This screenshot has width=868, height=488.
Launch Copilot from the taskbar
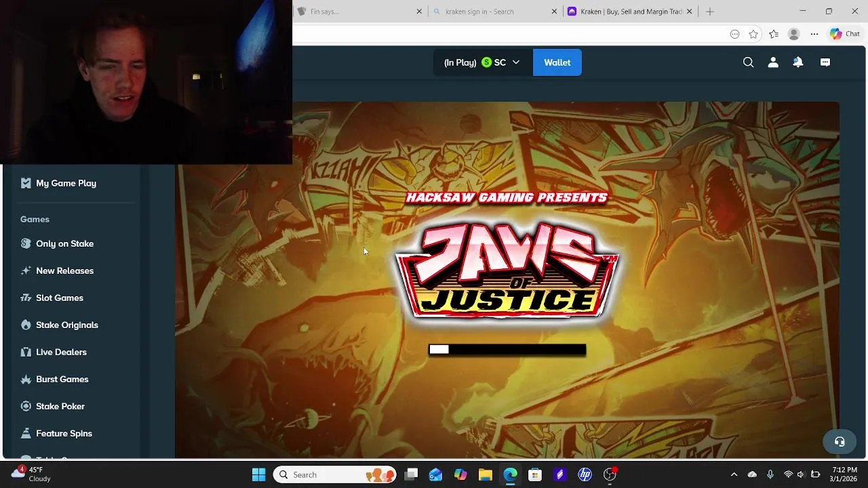pyautogui.click(x=460, y=474)
